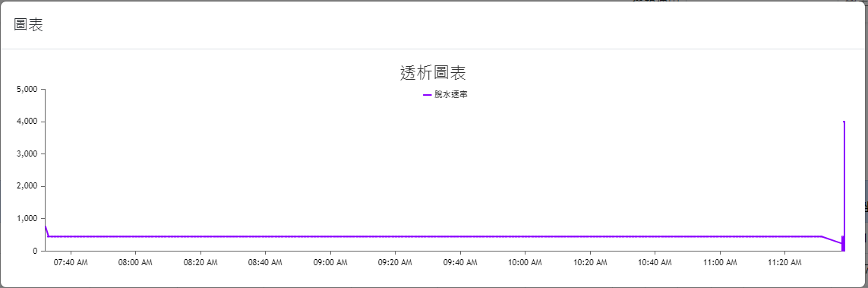Click the 08:00 AM x-axis label
This screenshot has width=868, height=288.
click(x=136, y=262)
